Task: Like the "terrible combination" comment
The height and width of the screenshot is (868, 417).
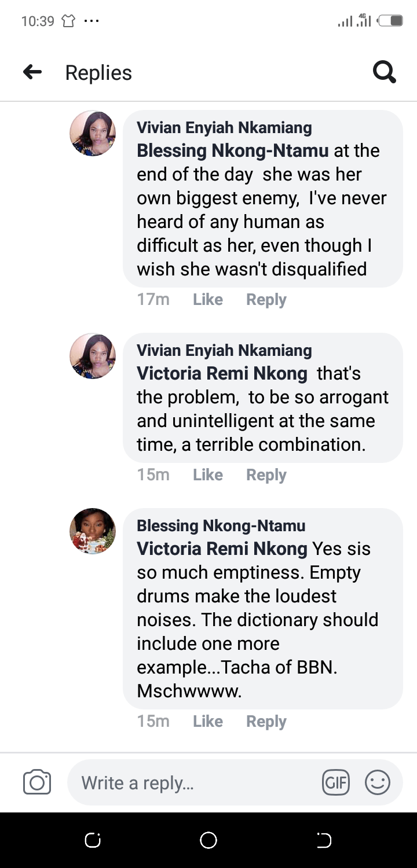Action: point(208,475)
